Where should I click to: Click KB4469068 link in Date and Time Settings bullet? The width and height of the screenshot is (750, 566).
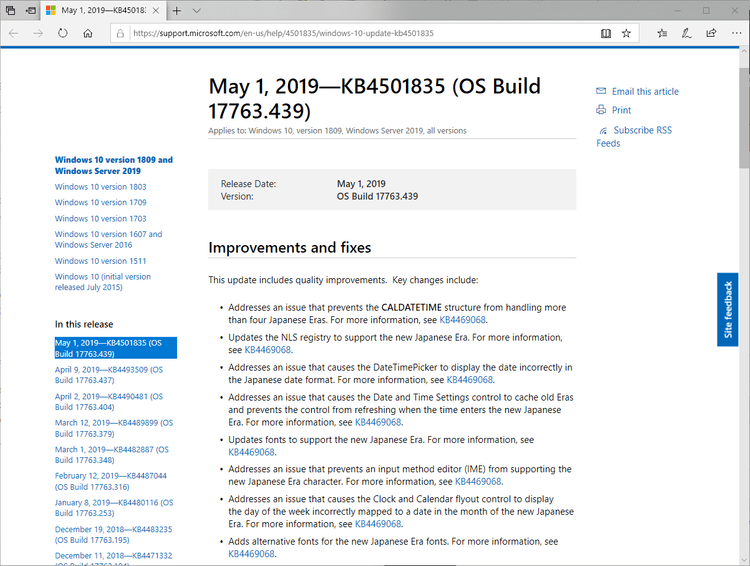[x=378, y=422]
